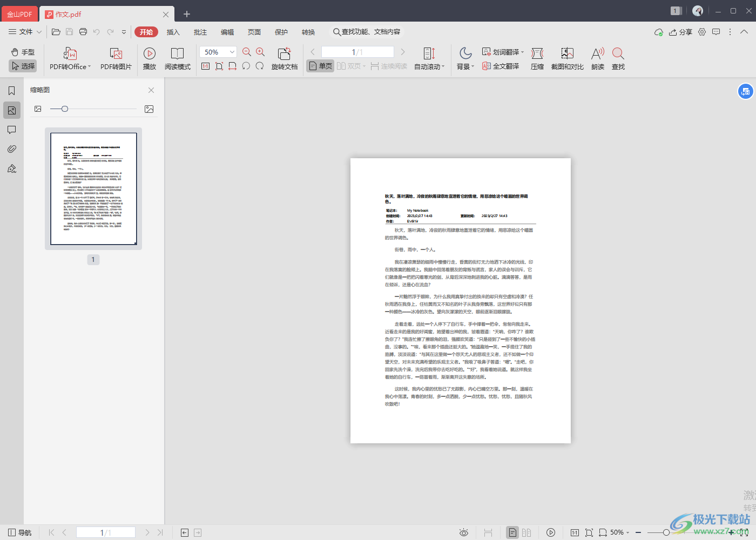The image size is (756, 540).
Task: Open attachments paperclip panel
Action: tap(12, 149)
